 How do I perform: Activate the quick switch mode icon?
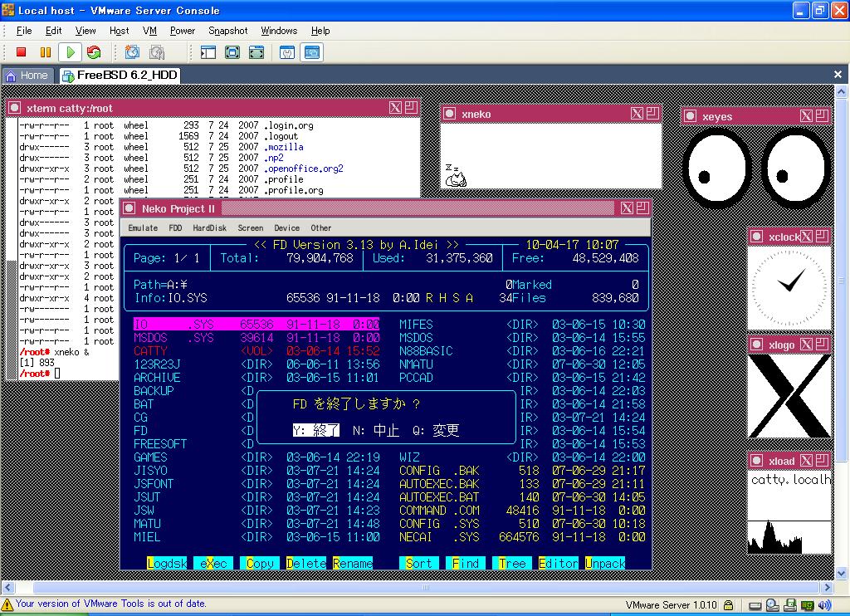point(256,52)
